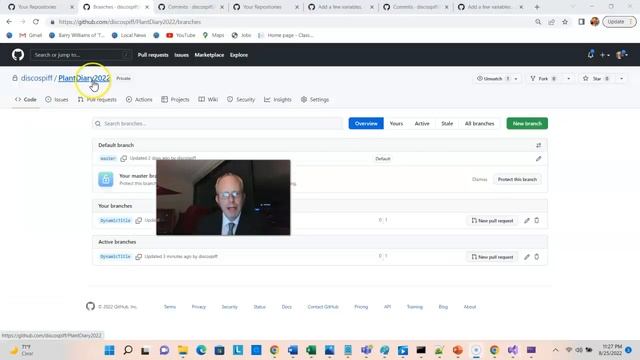Screen dimensions: 640x360
Task: New pull request in Your branches row
Action: 492,220
